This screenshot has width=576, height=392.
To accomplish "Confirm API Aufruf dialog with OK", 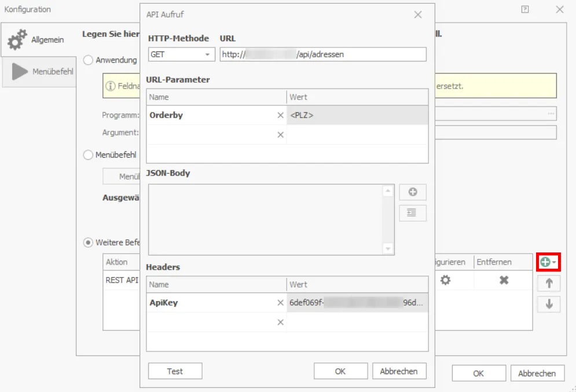I will point(340,371).
